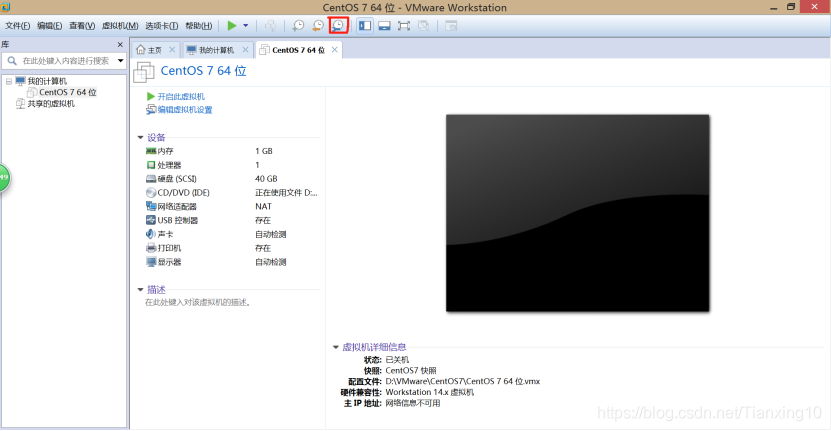Click the VM icon beside CentOS title
Screen dimensions: 831x431
point(144,72)
